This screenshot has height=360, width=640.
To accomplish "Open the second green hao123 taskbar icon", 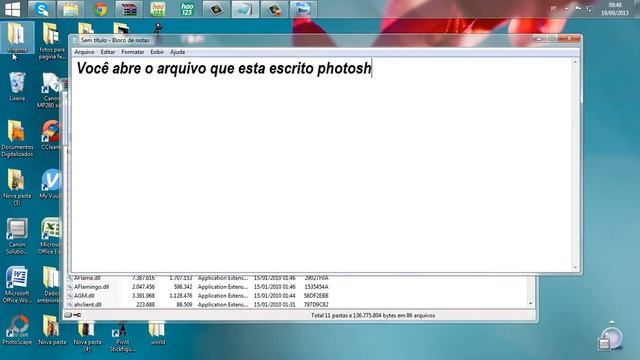I will coord(187,9).
